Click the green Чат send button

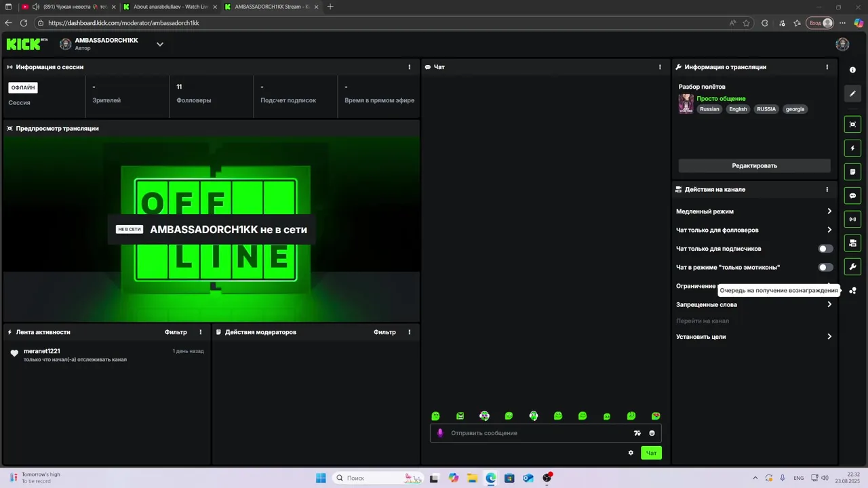[651, 453]
